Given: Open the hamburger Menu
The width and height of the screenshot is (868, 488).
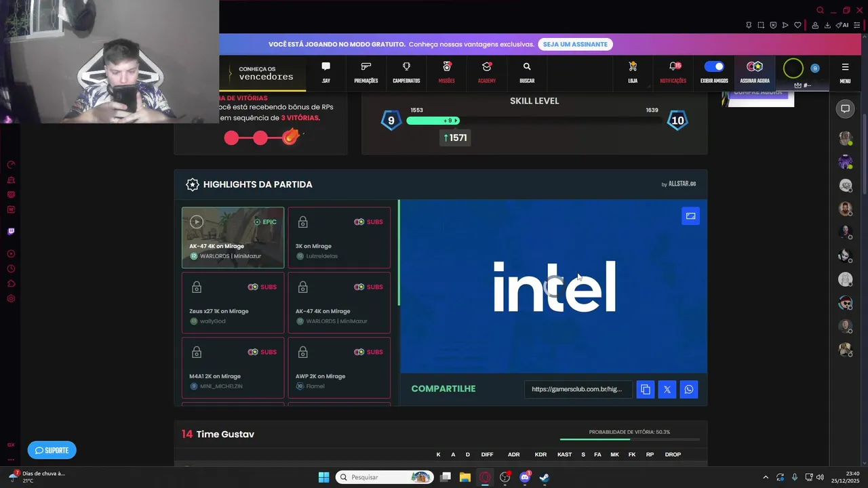Looking at the screenshot, I should 845,73.
